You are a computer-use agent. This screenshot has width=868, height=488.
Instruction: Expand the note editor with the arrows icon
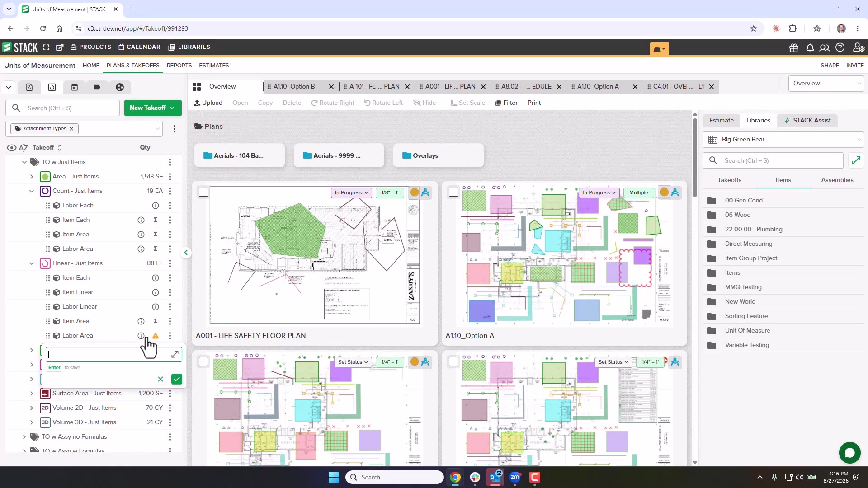175,355
